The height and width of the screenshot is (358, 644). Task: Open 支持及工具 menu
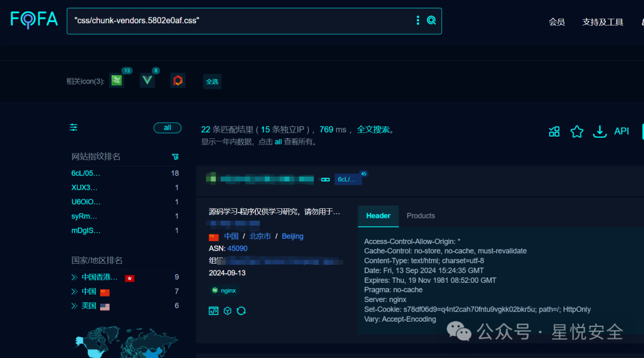tap(602, 22)
